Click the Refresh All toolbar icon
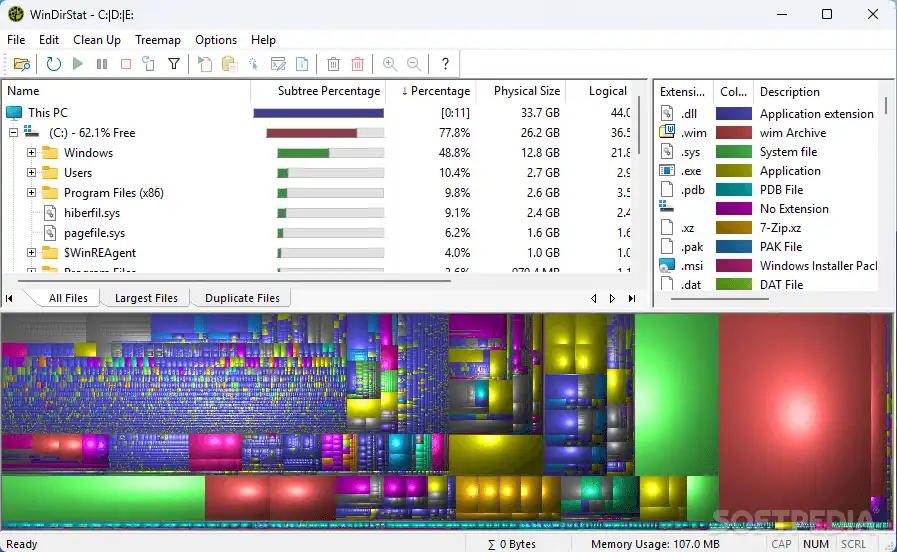The image size is (897, 552). (53, 64)
